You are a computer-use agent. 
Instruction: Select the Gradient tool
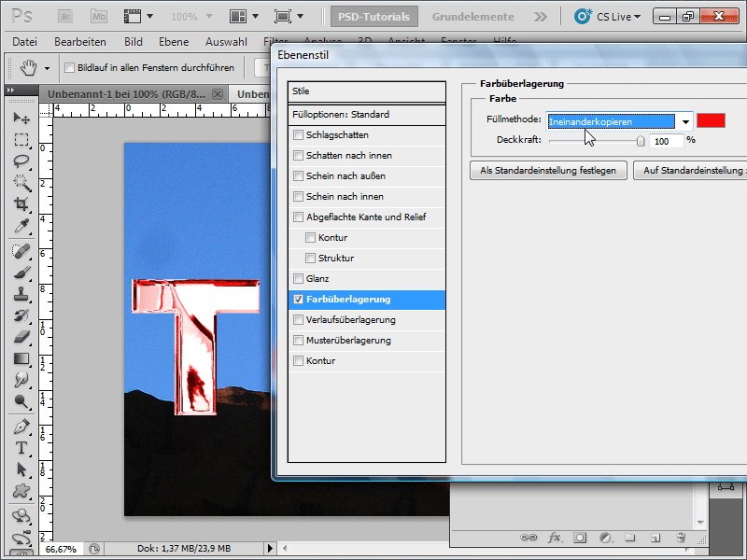click(21, 358)
